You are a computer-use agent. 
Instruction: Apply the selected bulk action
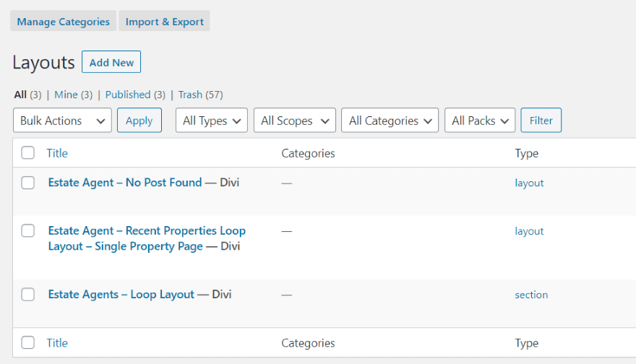139,121
